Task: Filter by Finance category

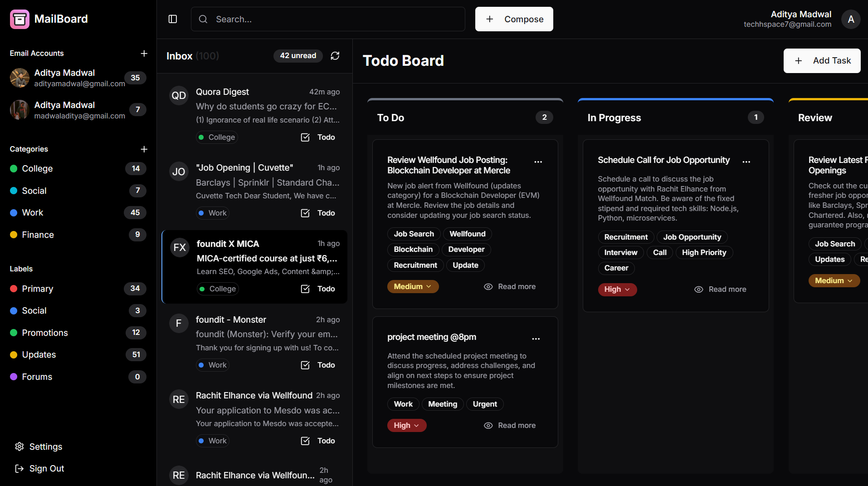Action: click(x=78, y=235)
